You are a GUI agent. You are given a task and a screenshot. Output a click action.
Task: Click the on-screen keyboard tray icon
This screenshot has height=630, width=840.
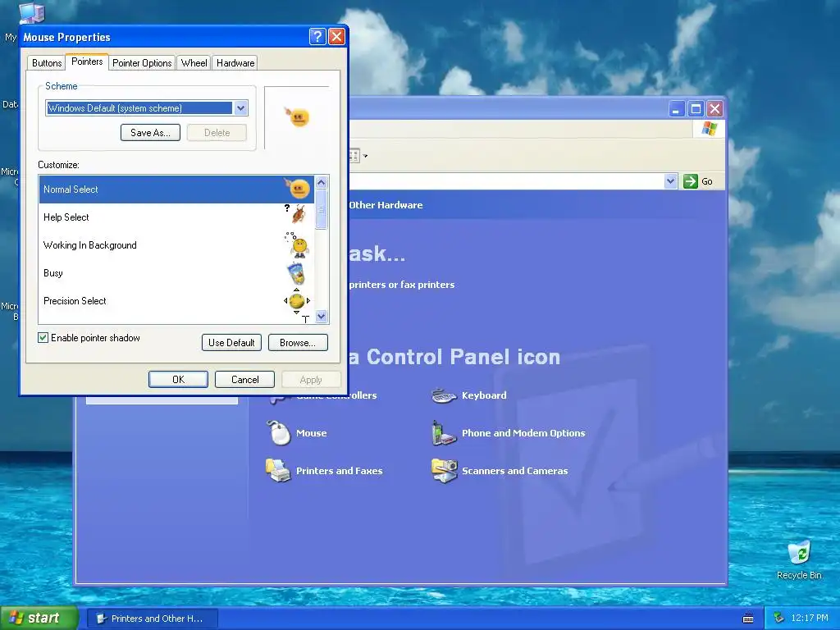pos(748,619)
